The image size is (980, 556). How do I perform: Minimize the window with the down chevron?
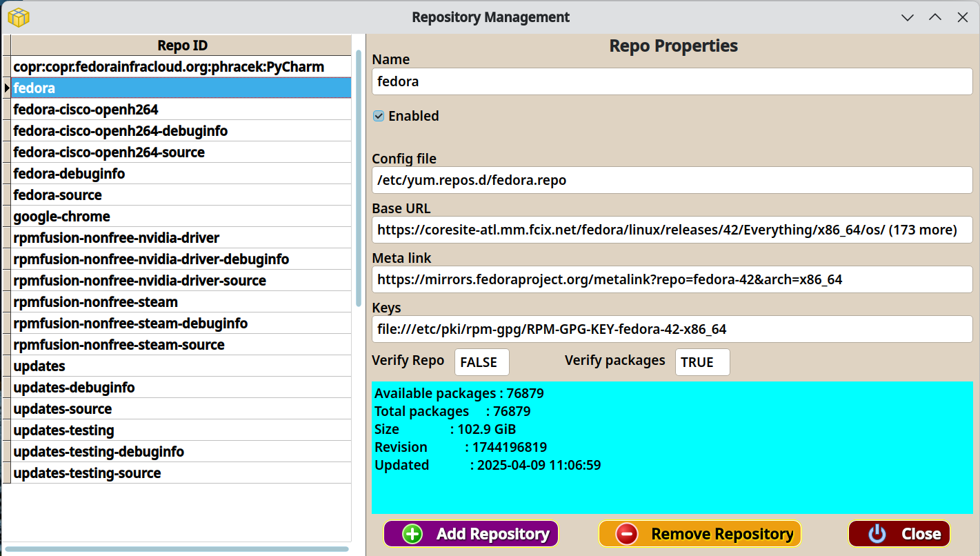(x=908, y=17)
